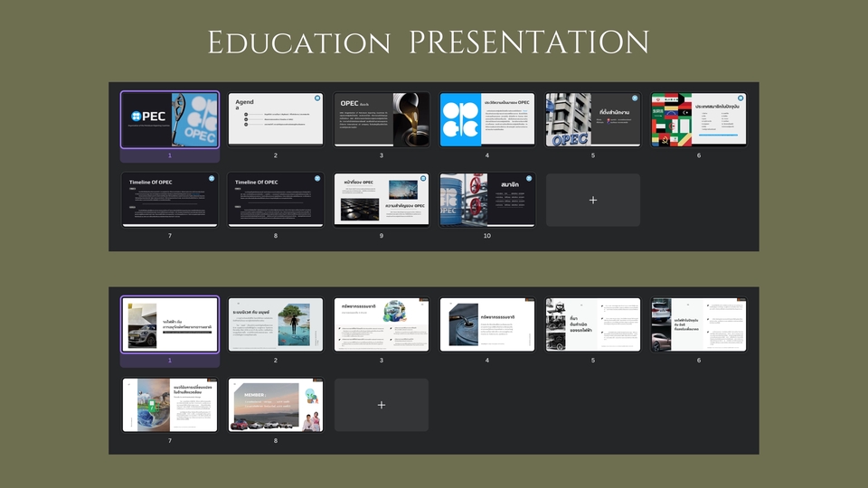Select slide with fuel nozzle photo

(487, 324)
